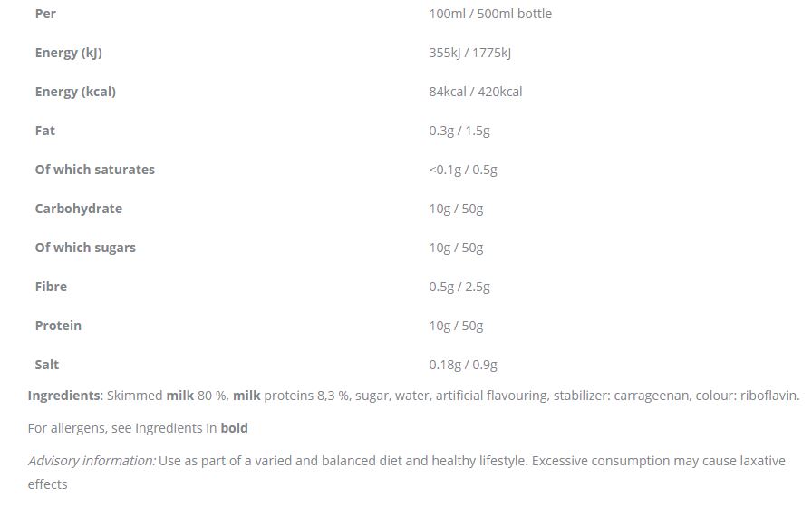The width and height of the screenshot is (812, 508).
Task: Select the 'Of which sugars' label
Action: pyautogui.click(x=85, y=248)
